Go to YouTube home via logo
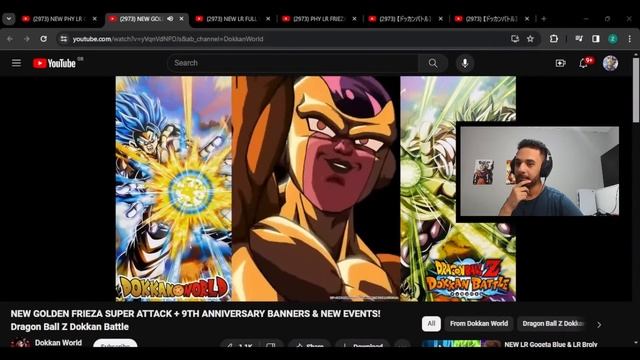The image size is (640, 360). (x=54, y=63)
